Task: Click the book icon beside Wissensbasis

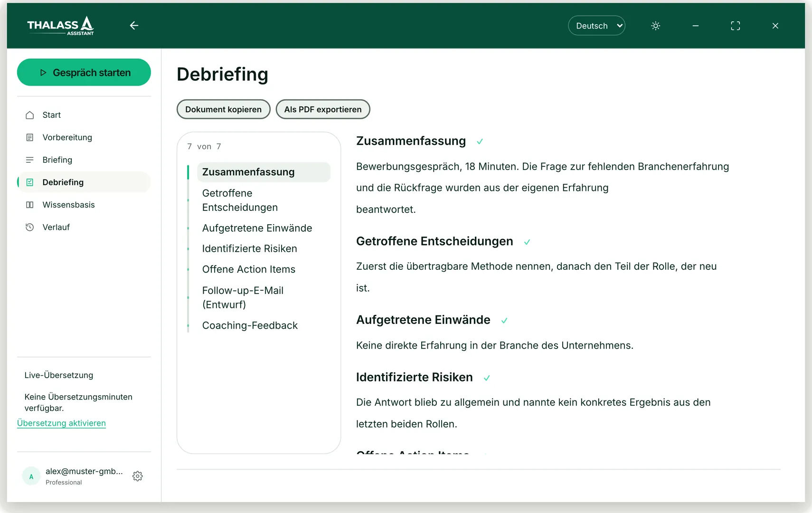Action: [x=30, y=205]
